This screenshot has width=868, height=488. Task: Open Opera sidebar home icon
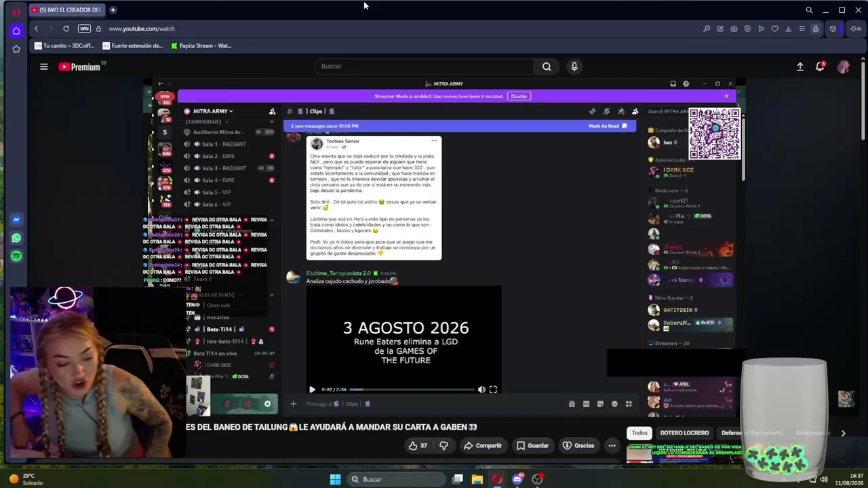16,30
